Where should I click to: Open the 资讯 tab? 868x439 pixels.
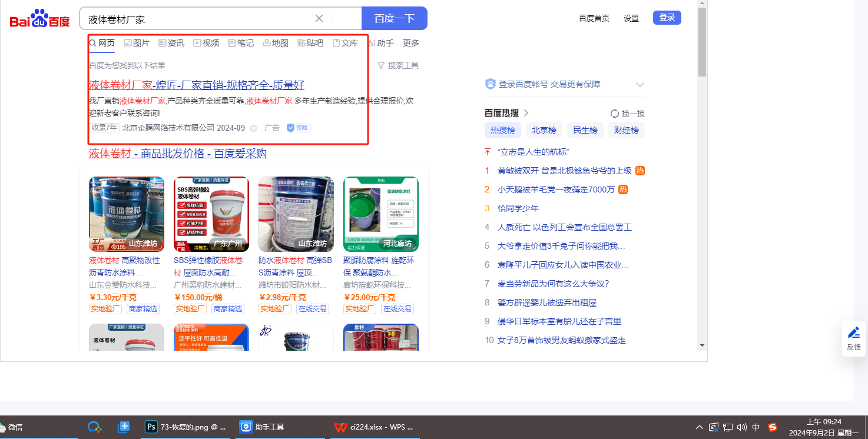pyautogui.click(x=171, y=43)
